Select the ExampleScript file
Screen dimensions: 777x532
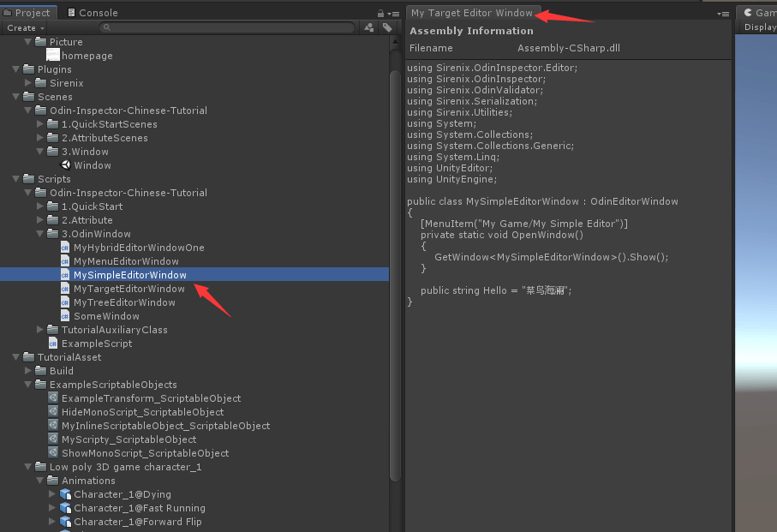click(96, 344)
